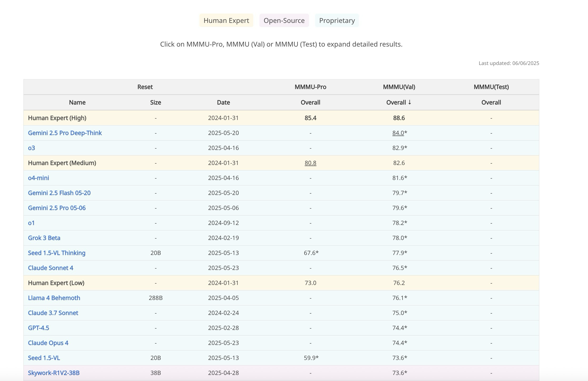The image size is (588, 381).
Task: Open the o3 model link
Action: [31, 148]
